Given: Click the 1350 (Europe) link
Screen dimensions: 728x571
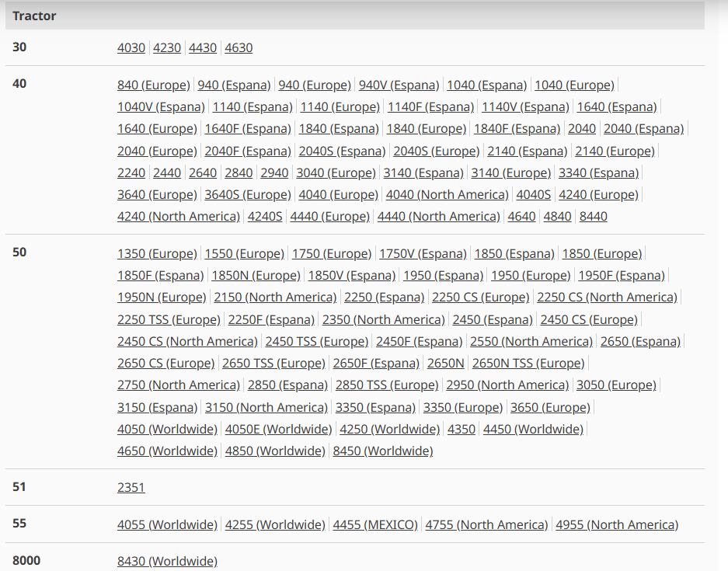Looking at the screenshot, I should coord(157,253).
